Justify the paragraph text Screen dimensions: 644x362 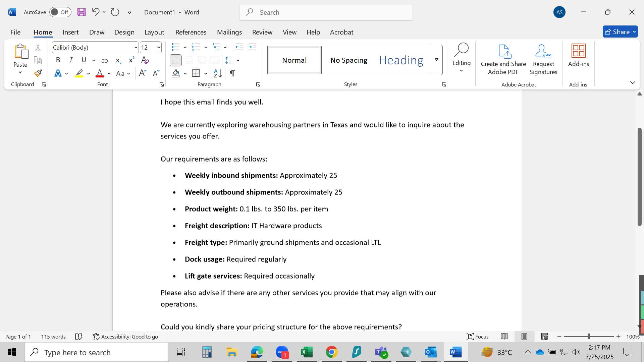pos(215,60)
